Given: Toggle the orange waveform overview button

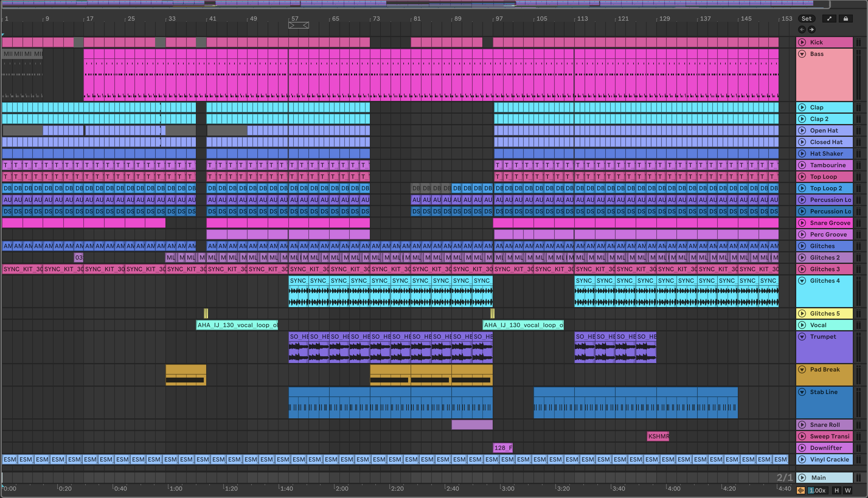Looking at the screenshot, I should coord(801,490).
